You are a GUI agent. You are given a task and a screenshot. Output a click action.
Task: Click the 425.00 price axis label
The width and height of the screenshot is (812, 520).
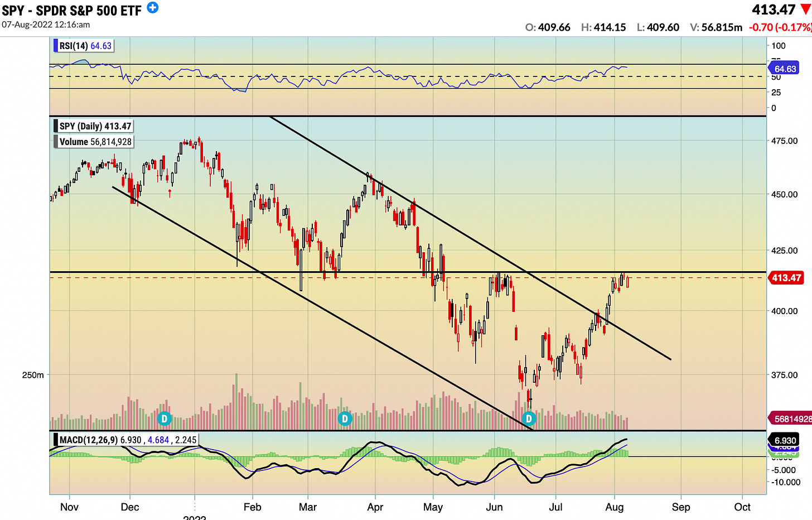[x=784, y=251]
